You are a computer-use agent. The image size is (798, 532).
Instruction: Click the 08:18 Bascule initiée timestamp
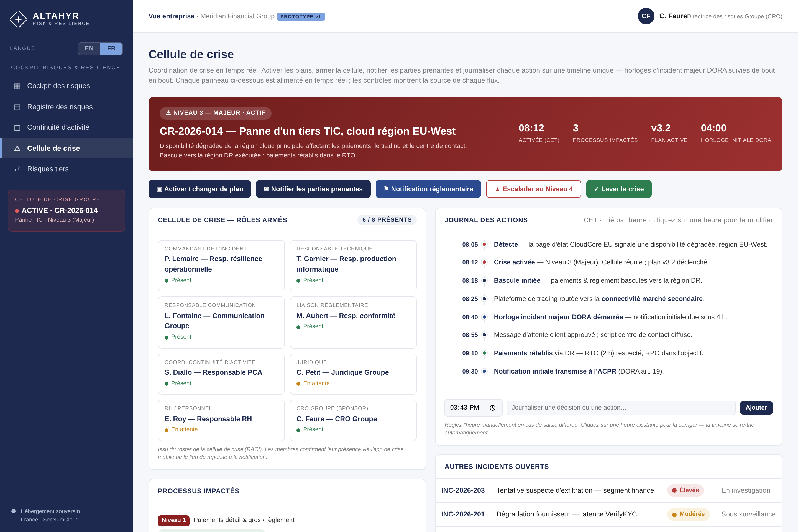tap(470, 281)
